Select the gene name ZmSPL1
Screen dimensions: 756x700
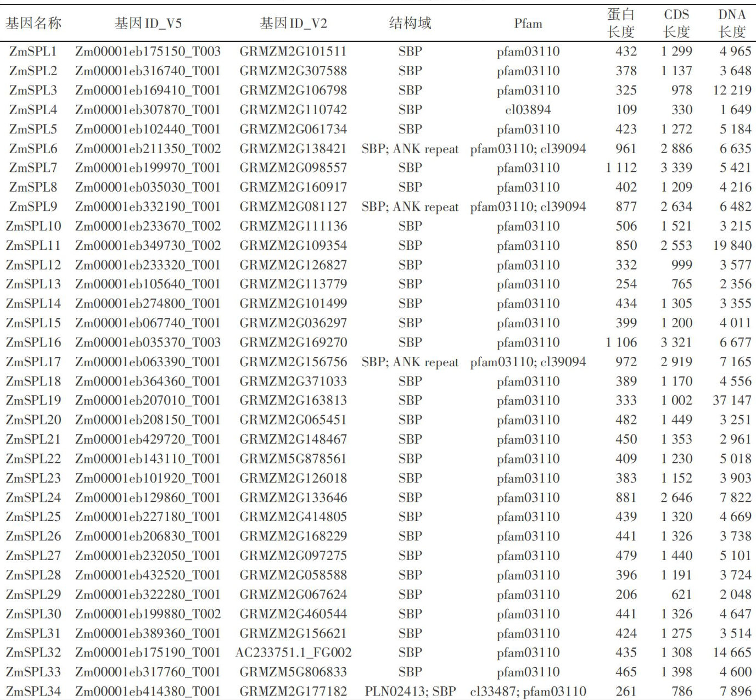pos(33,52)
